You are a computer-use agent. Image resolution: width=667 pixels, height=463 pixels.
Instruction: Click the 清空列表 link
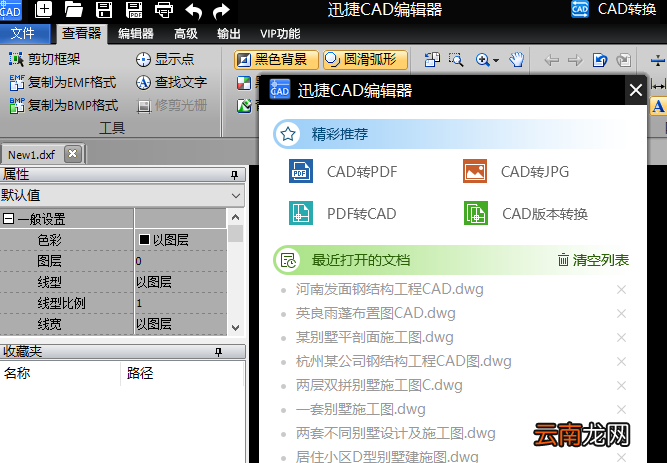[593, 260]
